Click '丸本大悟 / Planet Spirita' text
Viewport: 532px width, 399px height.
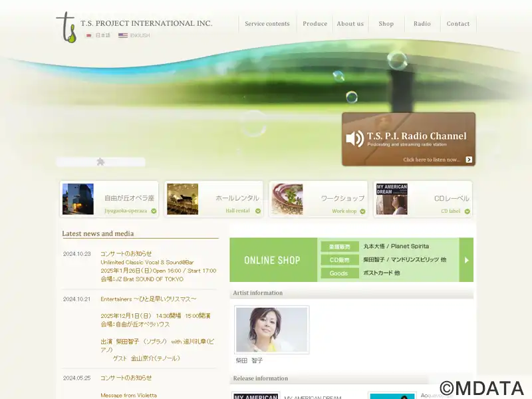click(x=396, y=246)
